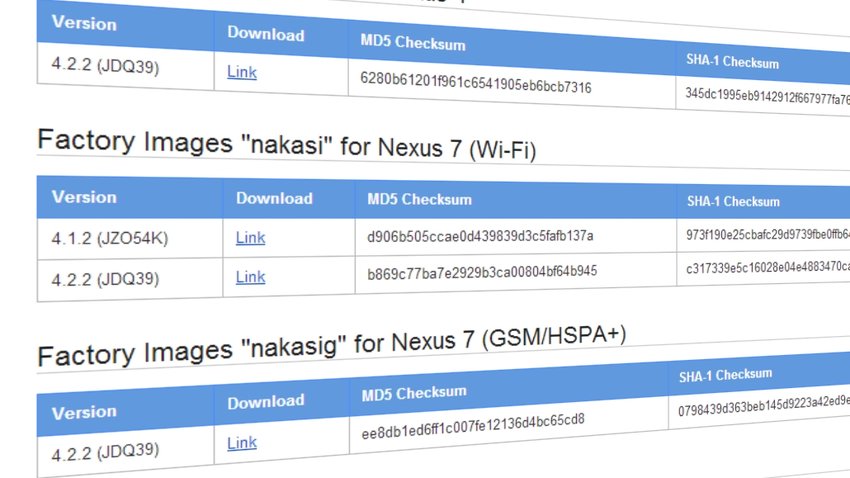Image resolution: width=850 pixels, height=478 pixels.
Task: Select MD5 checksum ee8db1ed6ff1c007fe12136d4bc65cd8
Action: (x=473, y=426)
